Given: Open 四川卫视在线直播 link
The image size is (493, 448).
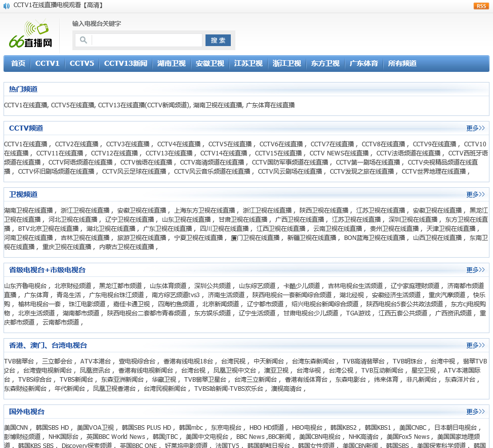Looking at the screenshot, I should 224,229.
